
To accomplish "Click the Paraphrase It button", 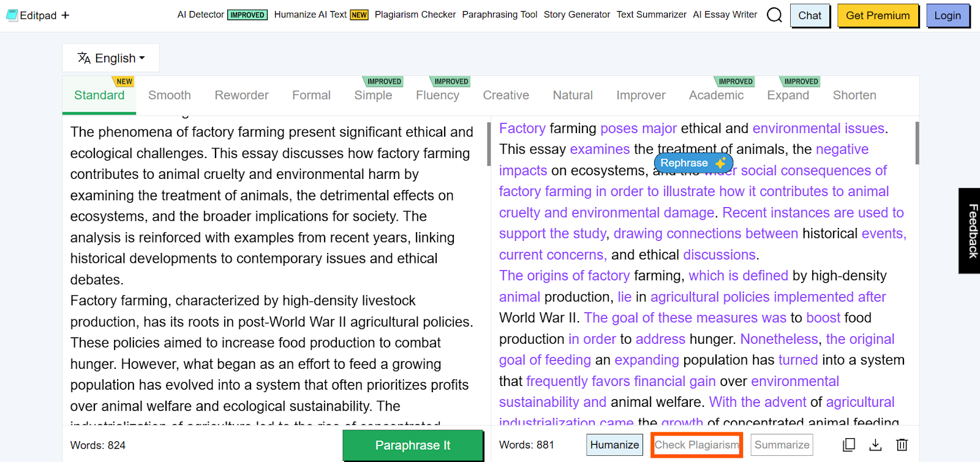I will pyautogui.click(x=413, y=445).
